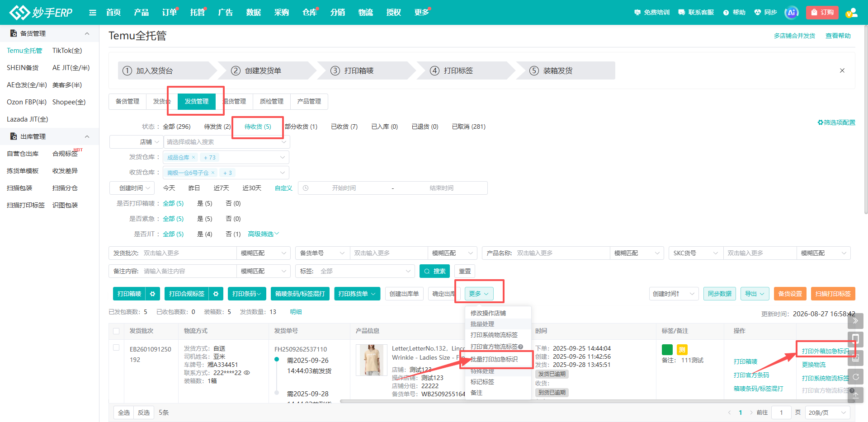
Task: Click the mobile phone icon on floating bar
Action: point(855,339)
